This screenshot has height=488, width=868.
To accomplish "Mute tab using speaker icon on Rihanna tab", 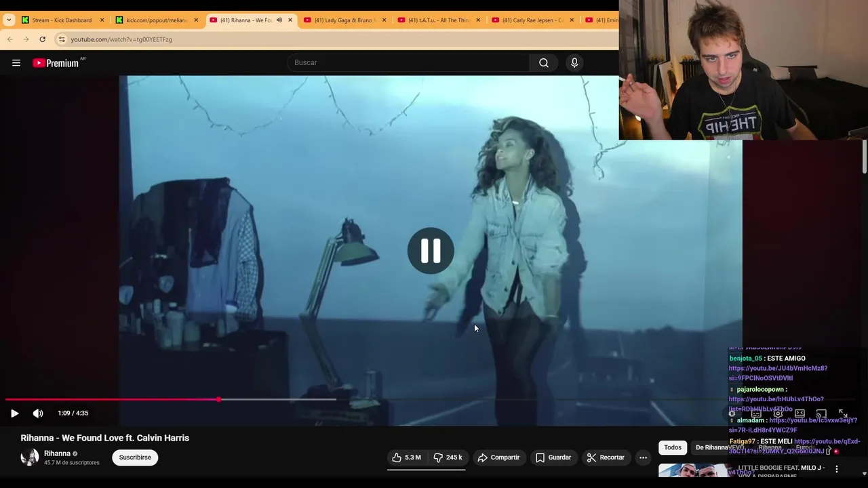I will click(279, 20).
